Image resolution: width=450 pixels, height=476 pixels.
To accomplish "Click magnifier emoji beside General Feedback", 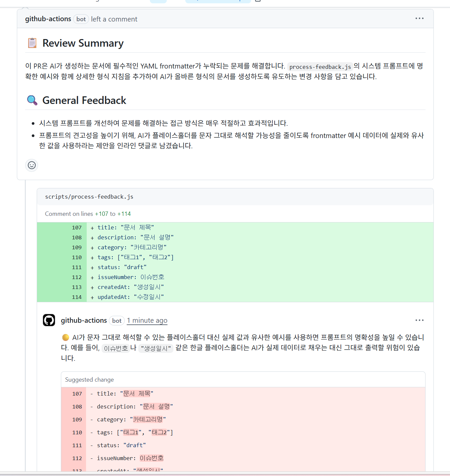I will pyautogui.click(x=32, y=100).
